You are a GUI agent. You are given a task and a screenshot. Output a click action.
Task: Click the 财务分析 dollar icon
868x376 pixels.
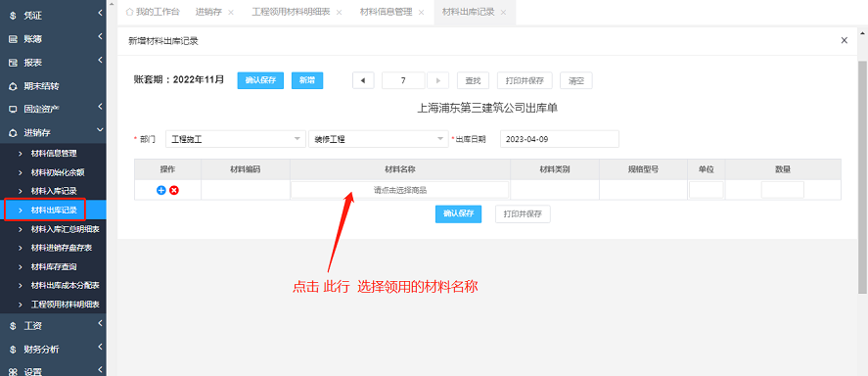tap(13, 350)
